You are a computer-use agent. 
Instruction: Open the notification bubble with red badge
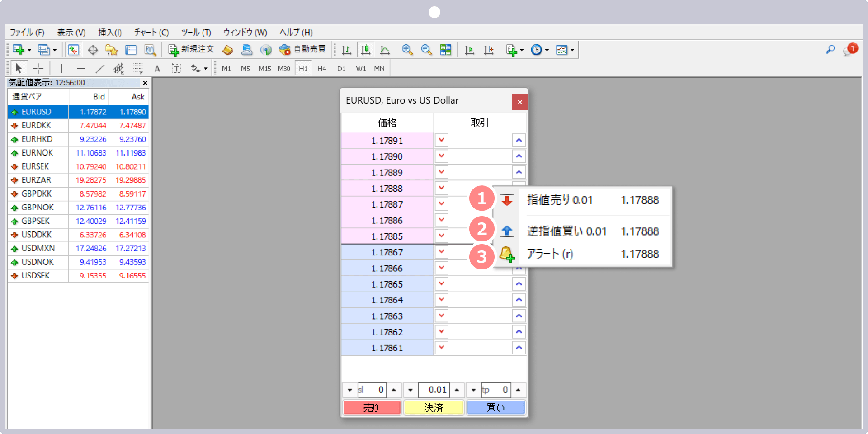pos(849,50)
